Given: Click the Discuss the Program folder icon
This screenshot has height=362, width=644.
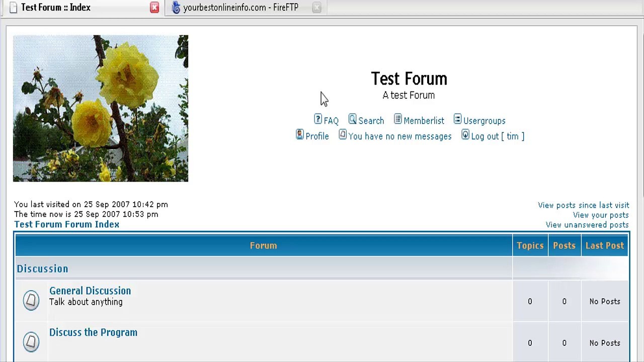Looking at the screenshot, I should pyautogui.click(x=31, y=342).
